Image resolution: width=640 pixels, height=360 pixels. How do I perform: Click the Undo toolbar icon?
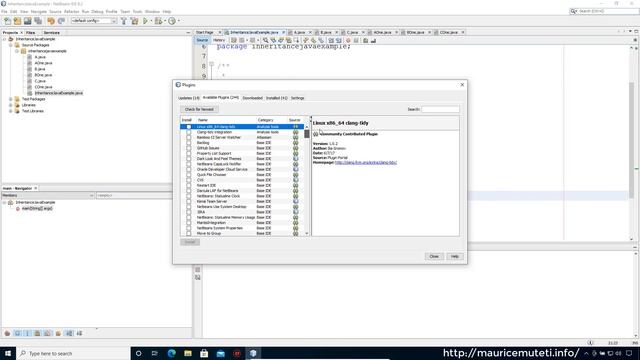tap(51, 21)
